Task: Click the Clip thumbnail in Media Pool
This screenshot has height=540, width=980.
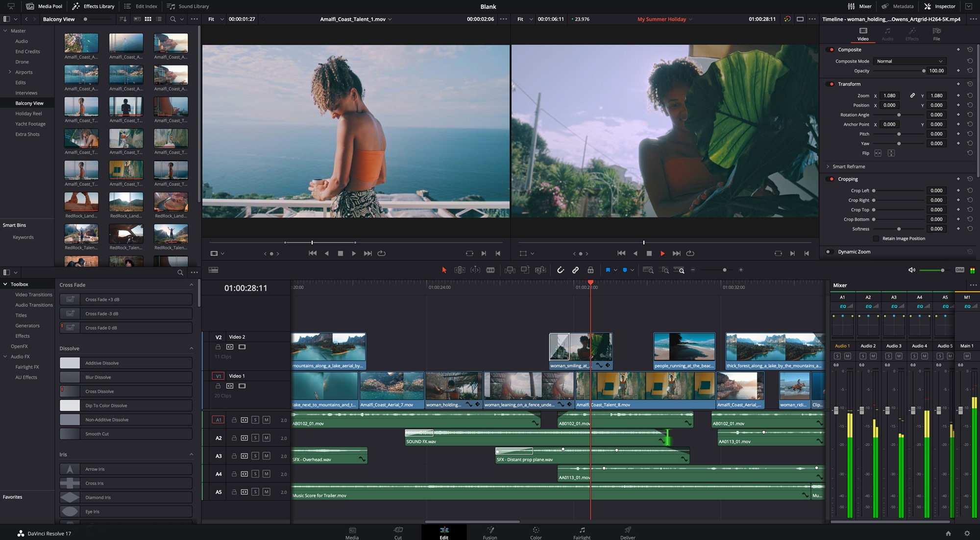Action: click(x=80, y=44)
